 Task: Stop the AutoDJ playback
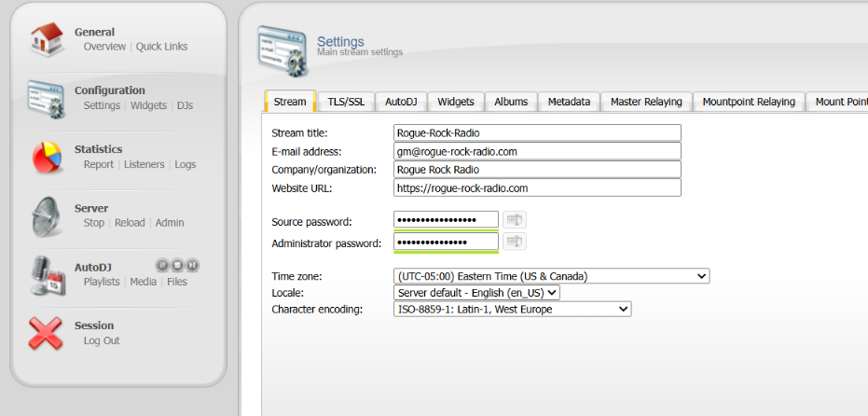click(177, 265)
